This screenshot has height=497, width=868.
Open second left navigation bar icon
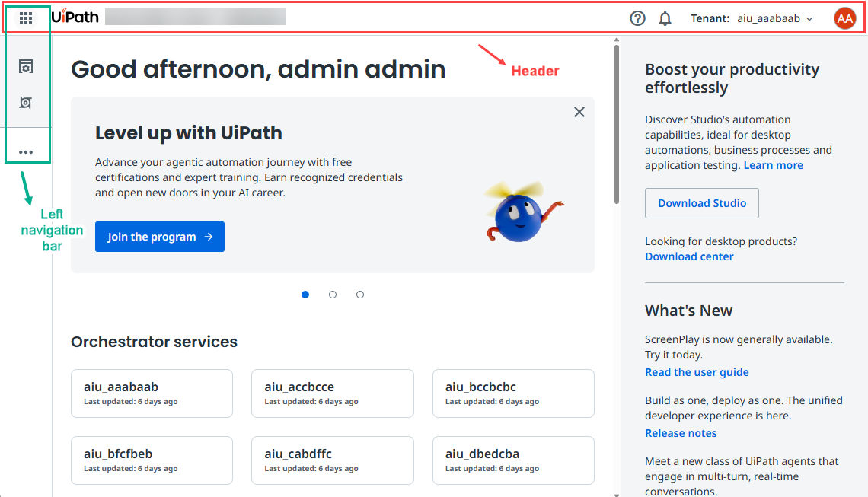click(26, 103)
